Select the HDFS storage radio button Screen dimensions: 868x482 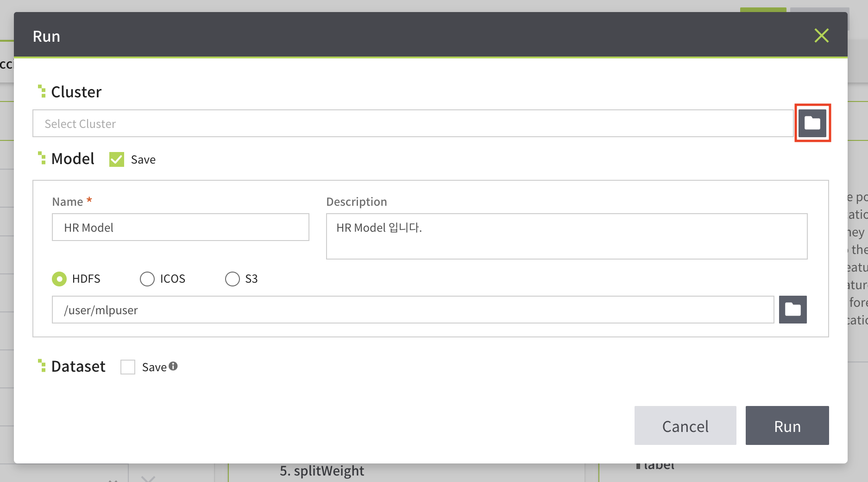(59, 279)
